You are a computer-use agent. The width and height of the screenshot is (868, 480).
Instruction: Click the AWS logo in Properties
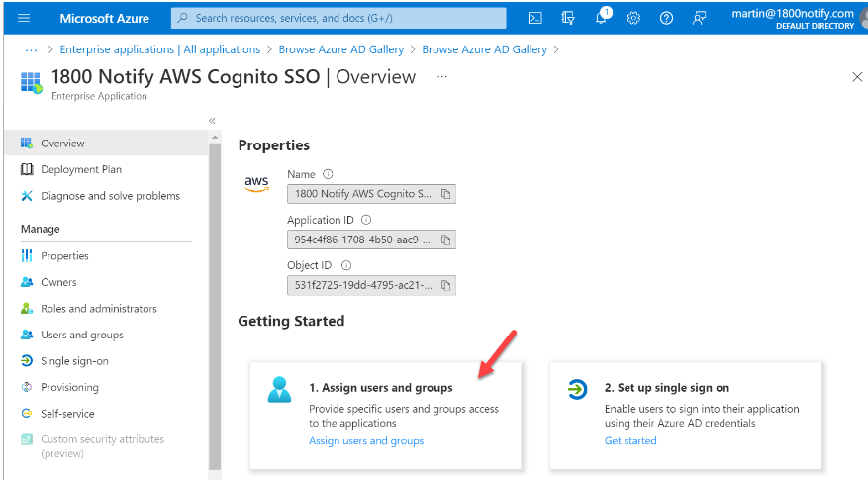[256, 183]
